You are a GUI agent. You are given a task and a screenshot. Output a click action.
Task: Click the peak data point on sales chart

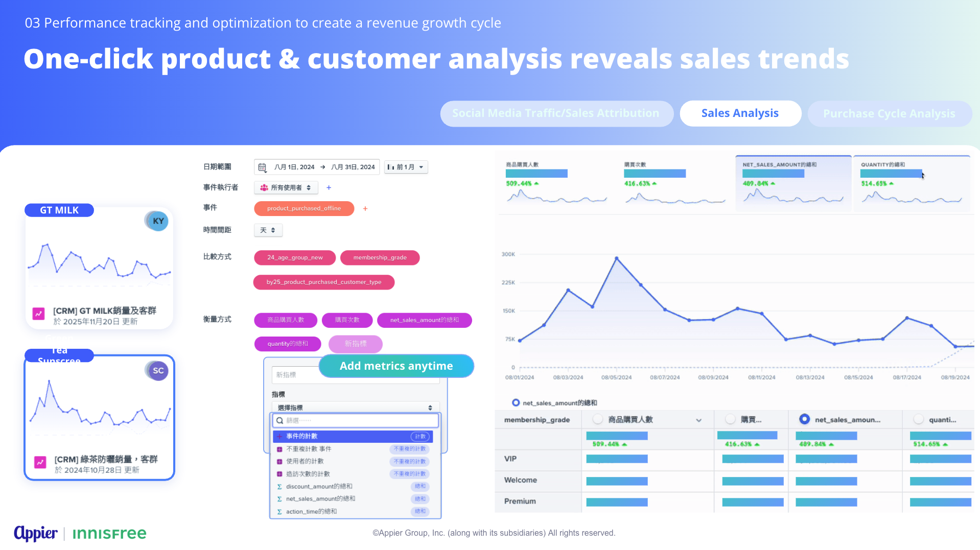tap(617, 258)
